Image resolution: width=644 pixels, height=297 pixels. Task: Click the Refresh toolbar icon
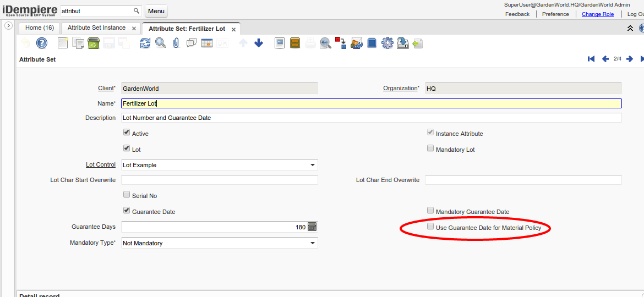145,43
